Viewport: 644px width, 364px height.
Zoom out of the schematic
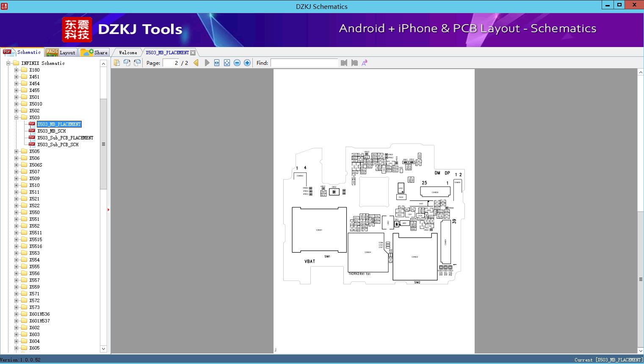pos(237,63)
